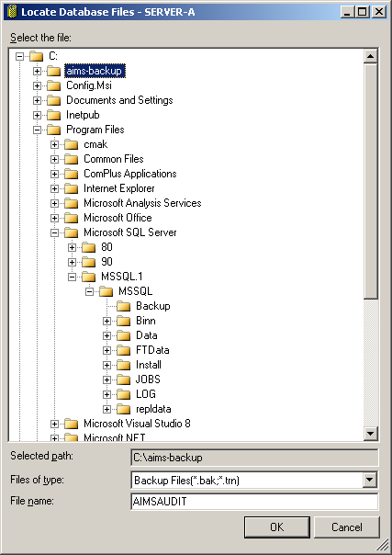This screenshot has width=392, height=555.
Task: Expand the aims-backup folder node
Action: point(37,71)
